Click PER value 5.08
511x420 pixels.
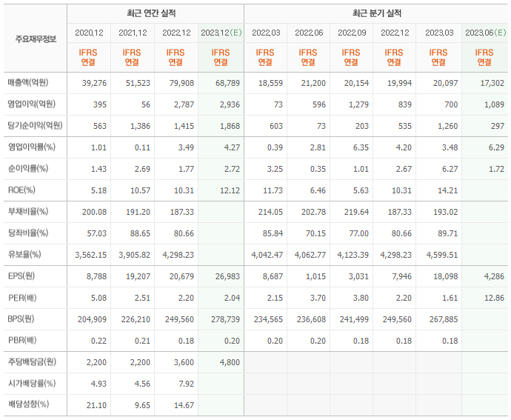pos(98,298)
